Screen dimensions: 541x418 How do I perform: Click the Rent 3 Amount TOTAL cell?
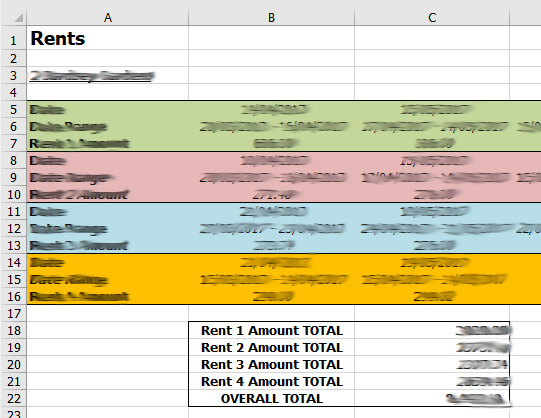[x=272, y=365]
